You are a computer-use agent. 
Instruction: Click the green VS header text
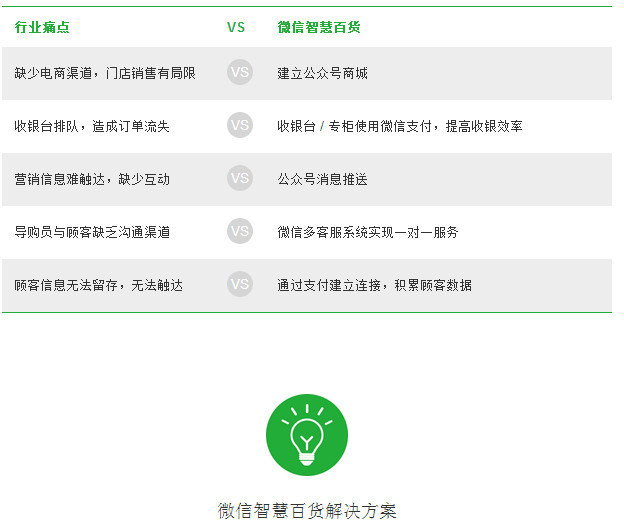pyautogui.click(x=236, y=27)
